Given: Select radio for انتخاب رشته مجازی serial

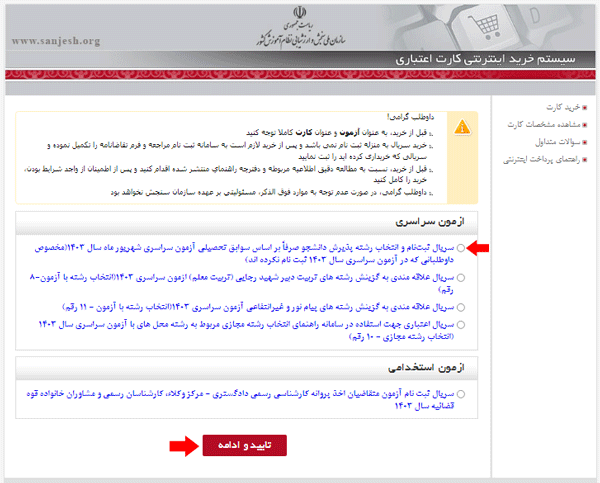Looking at the screenshot, I should pos(461,325).
